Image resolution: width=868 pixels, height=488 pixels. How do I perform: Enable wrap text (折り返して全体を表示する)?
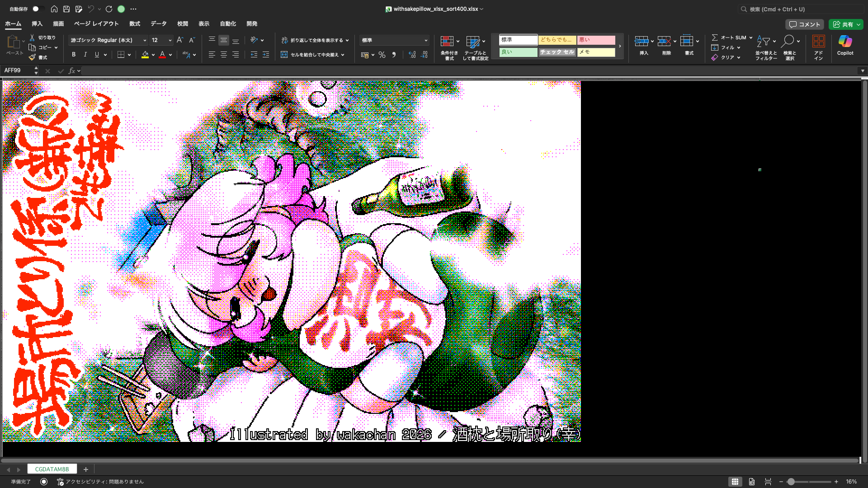click(x=314, y=40)
